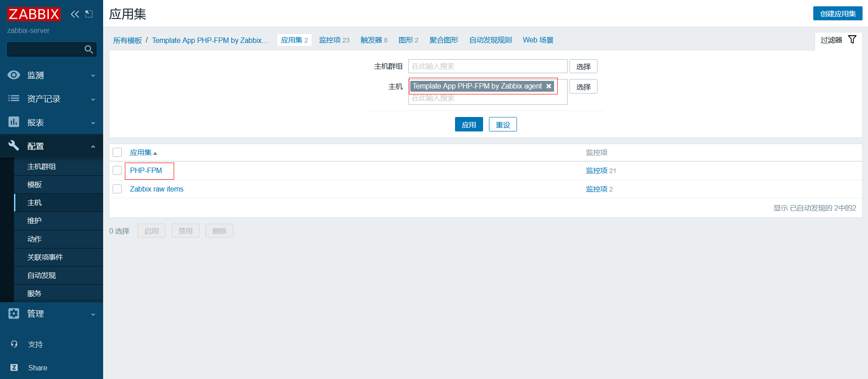Switch to the 监控项 23 tab
This screenshot has height=379, width=868.
click(334, 40)
